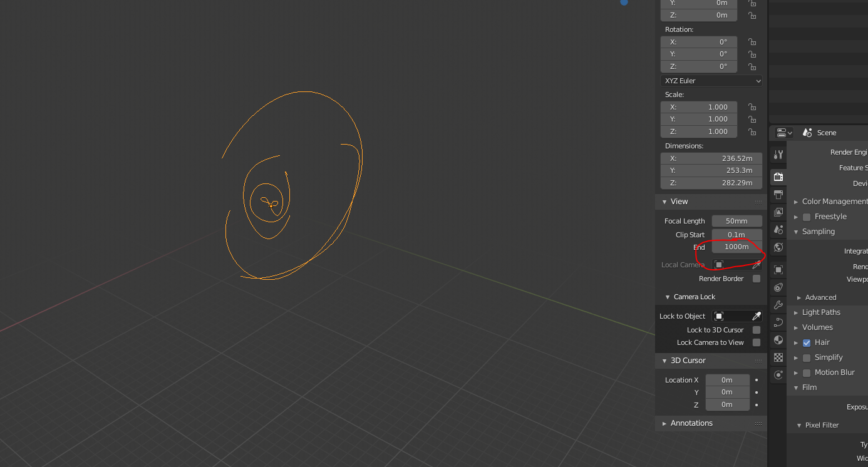Viewport: 868px width, 467px height.
Task: Click the Clip Start 0.1m field
Action: (737, 235)
